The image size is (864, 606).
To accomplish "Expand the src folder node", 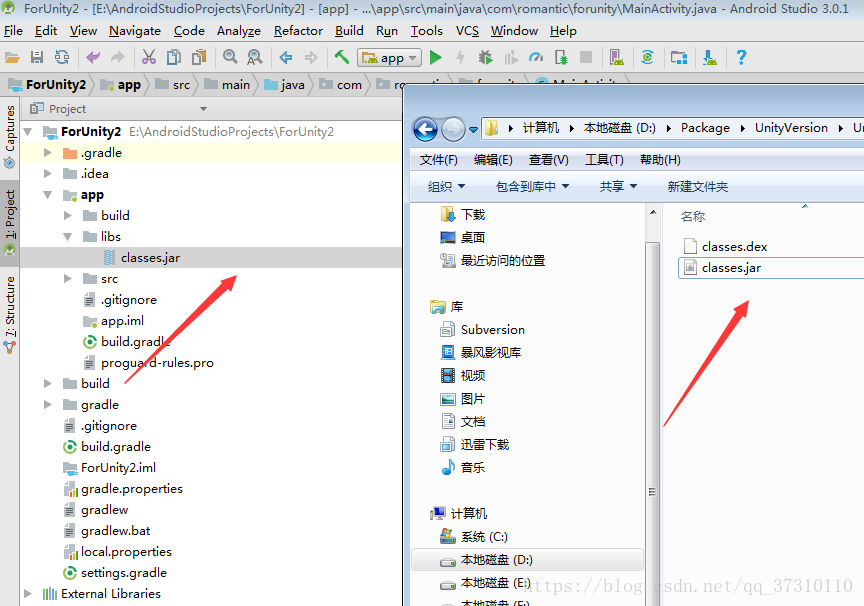I will pos(68,279).
